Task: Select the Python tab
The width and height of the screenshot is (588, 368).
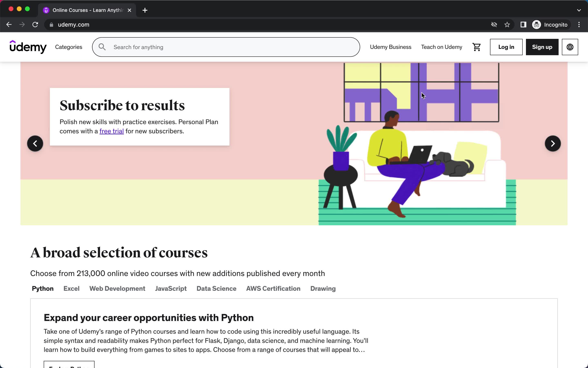Action: click(x=43, y=288)
